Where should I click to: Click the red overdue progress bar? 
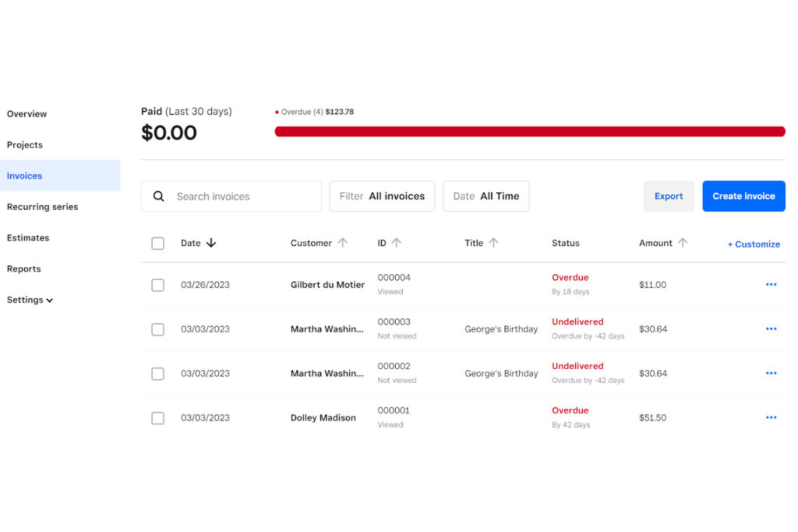[x=530, y=131]
